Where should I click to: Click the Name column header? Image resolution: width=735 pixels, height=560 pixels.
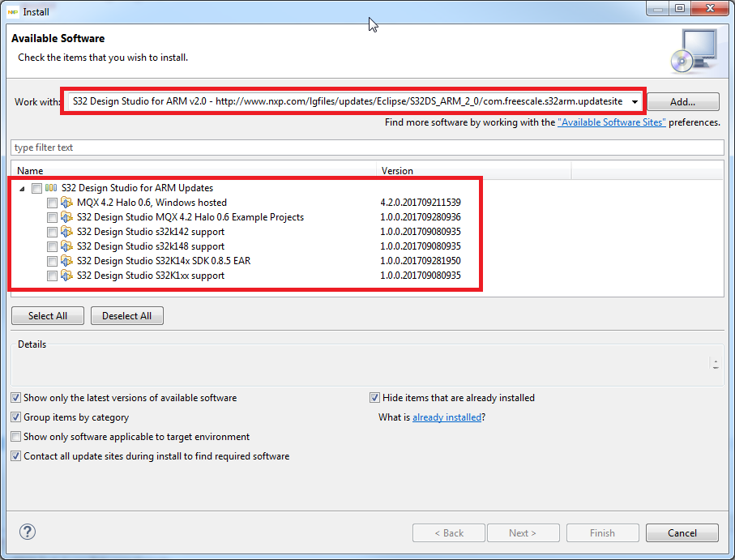click(194, 170)
